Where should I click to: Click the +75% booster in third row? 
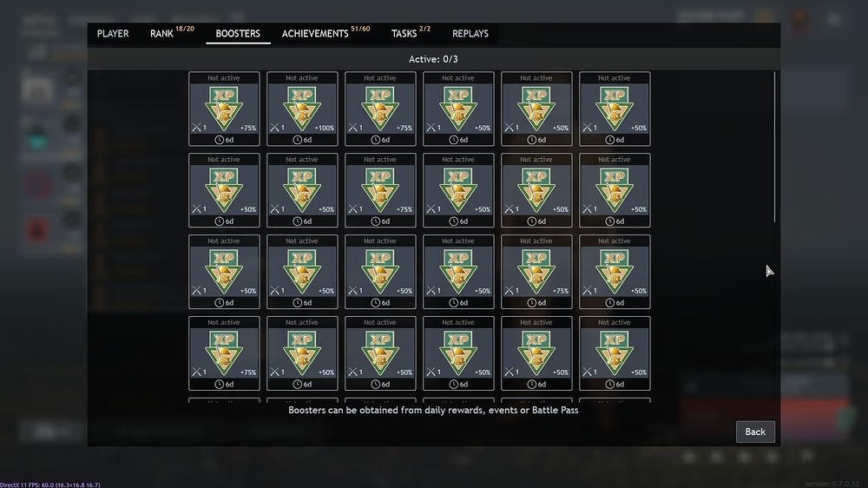point(536,272)
